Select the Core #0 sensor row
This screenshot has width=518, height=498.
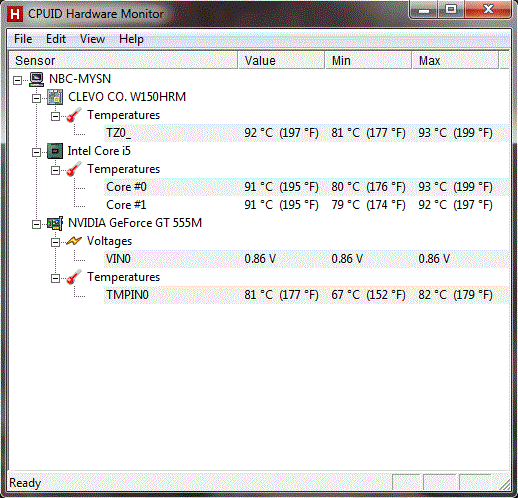click(x=307, y=187)
